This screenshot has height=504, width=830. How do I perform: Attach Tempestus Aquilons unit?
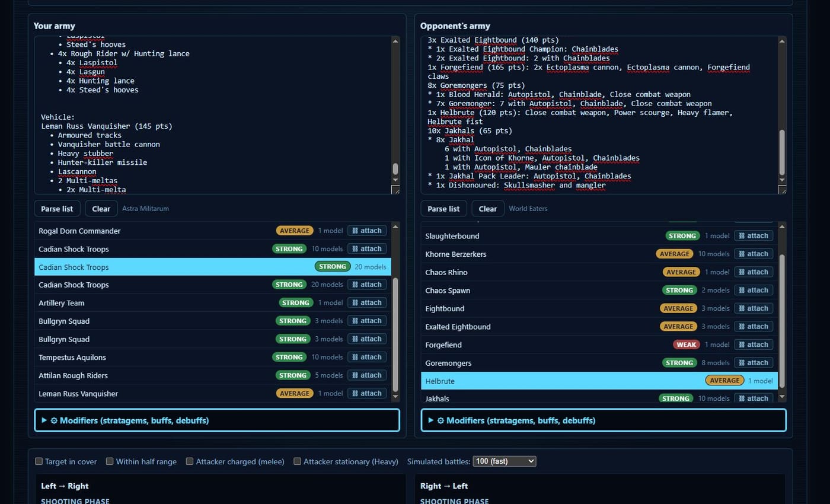click(367, 357)
